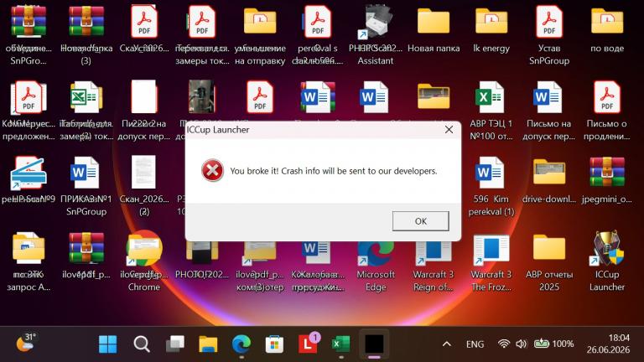The width and height of the screenshot is (644, 362).
Task: Switch to the black ICCup taskbar app
Action: (374, 344)
